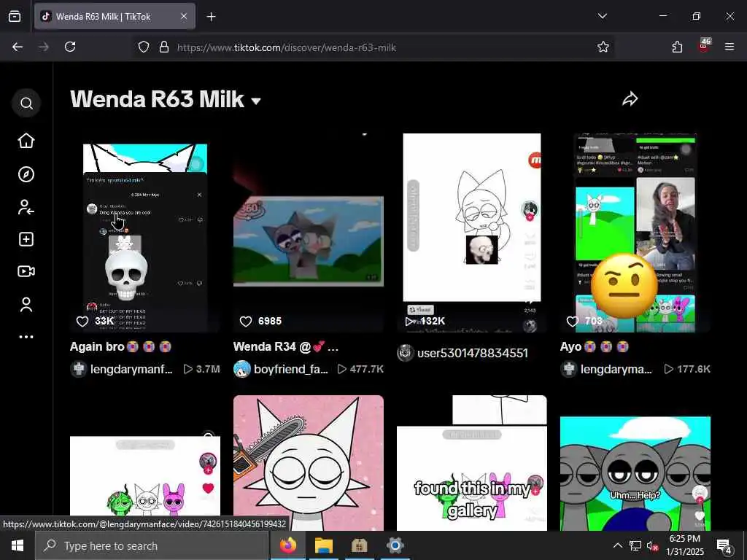Viewport: 747px width, 560px height.
Task: Open the 'Ayo' video thumbnail
Action: (635, 233)
